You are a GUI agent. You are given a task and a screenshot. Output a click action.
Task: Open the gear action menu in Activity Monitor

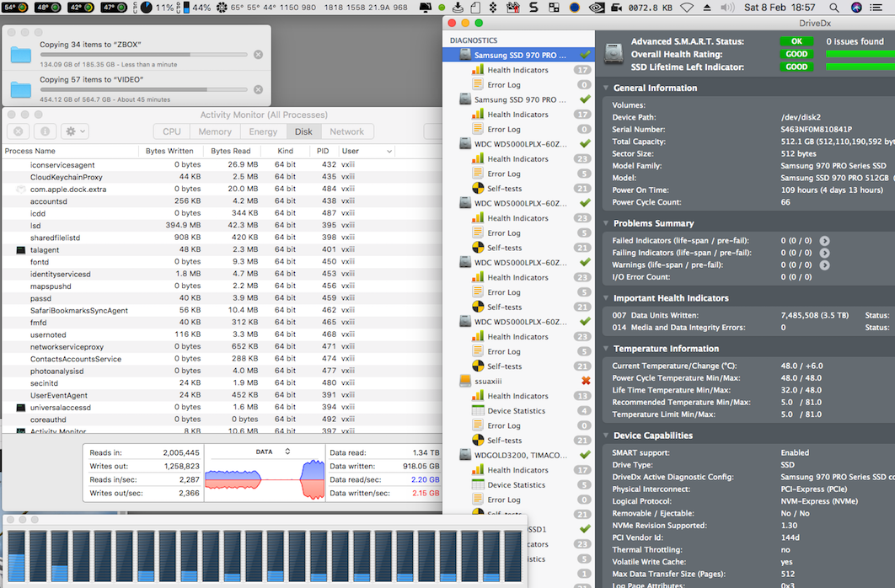pos(75,131)
